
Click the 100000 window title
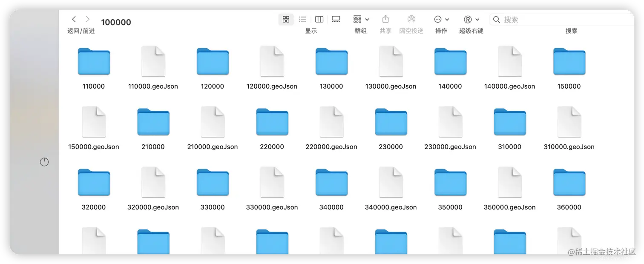(116, 23)
